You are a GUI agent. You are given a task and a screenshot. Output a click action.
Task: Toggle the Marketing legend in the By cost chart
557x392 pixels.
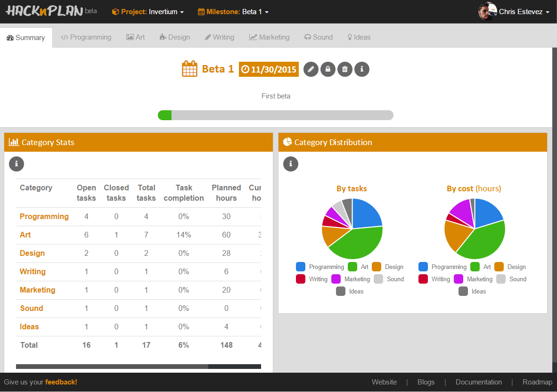tap(473, 279)
